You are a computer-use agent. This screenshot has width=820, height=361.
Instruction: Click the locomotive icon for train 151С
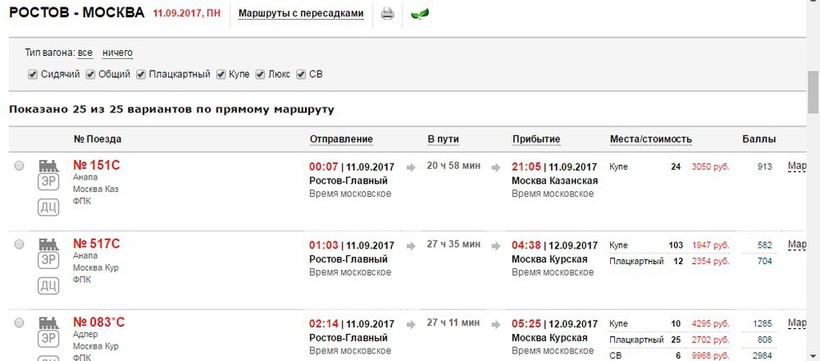tap(49, 166)
